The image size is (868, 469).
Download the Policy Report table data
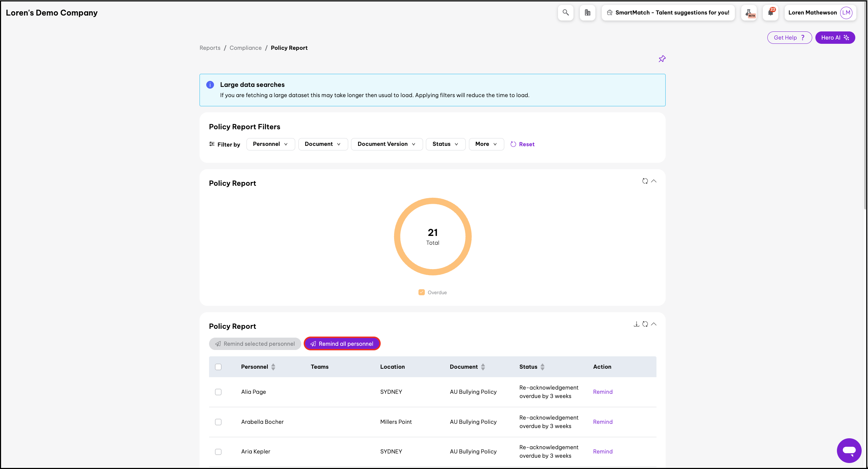click(x=636, y=324)
